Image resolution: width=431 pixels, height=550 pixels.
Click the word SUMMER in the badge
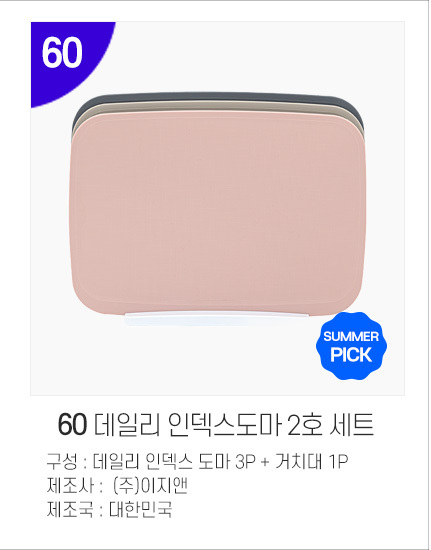click(351, 337)
